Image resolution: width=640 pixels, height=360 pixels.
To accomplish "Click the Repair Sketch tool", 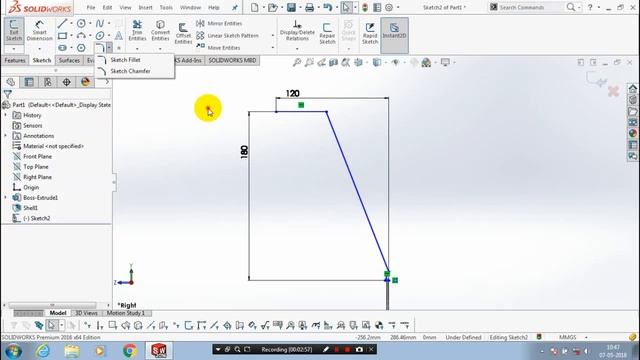I will click(327, 33).
